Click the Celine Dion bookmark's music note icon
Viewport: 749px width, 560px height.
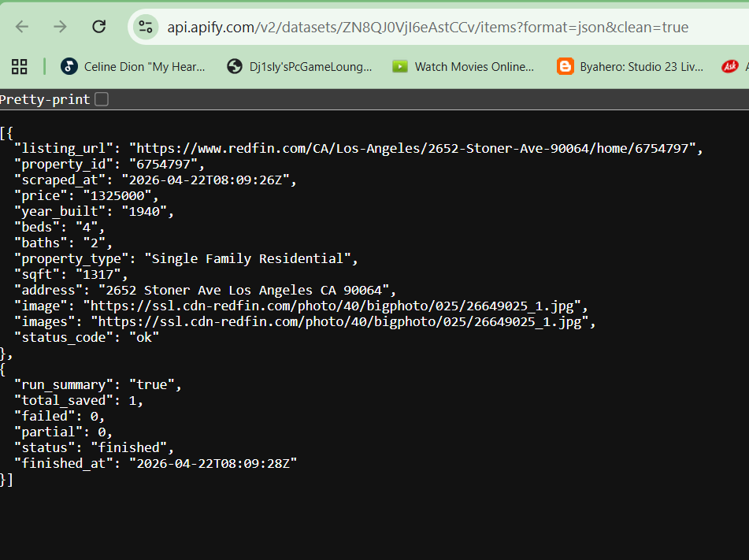pyautogui.click(x=69, y=66)
